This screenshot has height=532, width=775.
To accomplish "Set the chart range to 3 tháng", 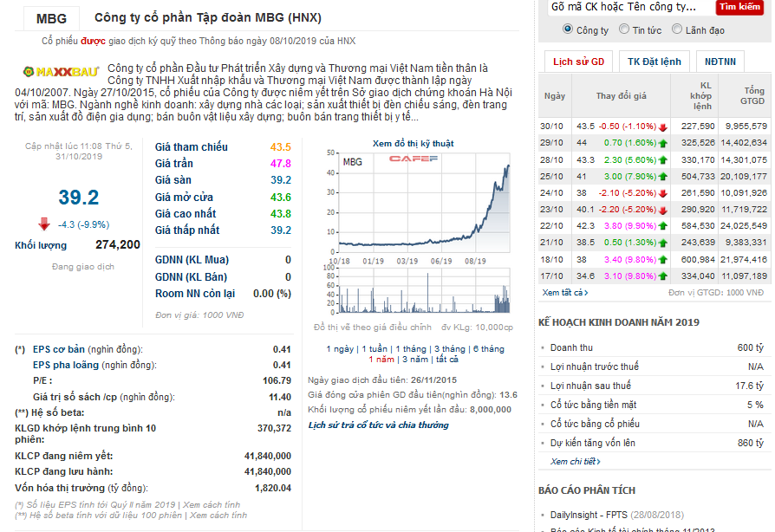I will point(450,349).
